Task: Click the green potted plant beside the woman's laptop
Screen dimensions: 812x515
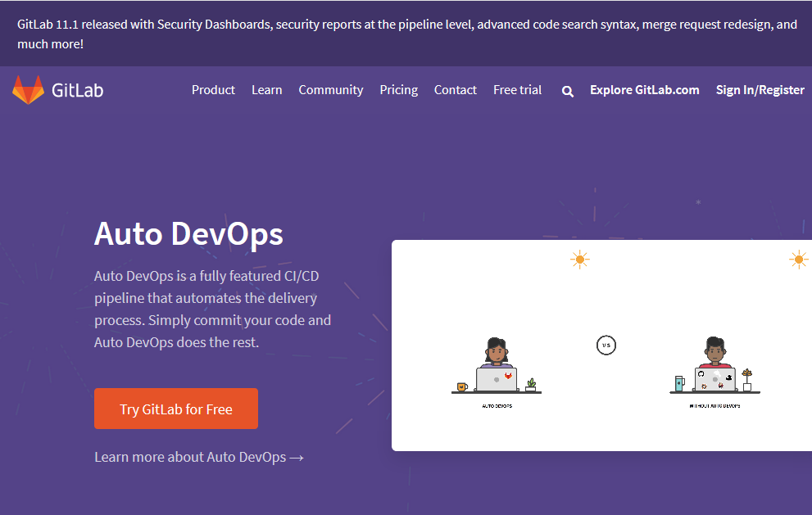Action: tap(531, 383)
